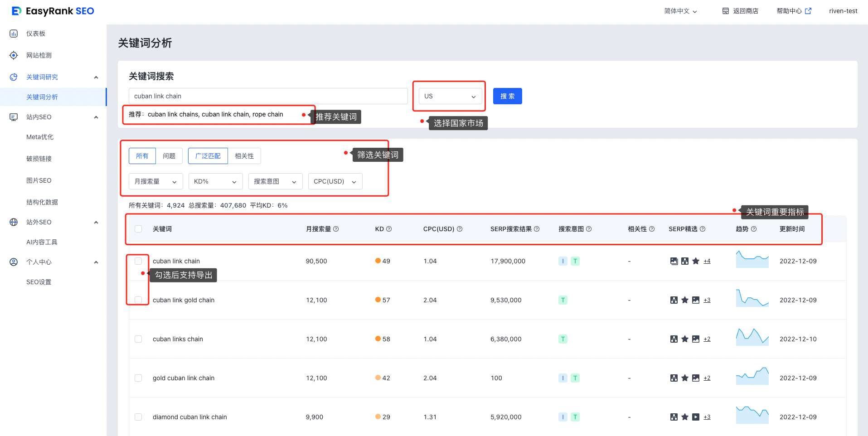Click video SERP icon in diamond cuban link chain row
Viewport: 868px width, 436px height.
696,417
